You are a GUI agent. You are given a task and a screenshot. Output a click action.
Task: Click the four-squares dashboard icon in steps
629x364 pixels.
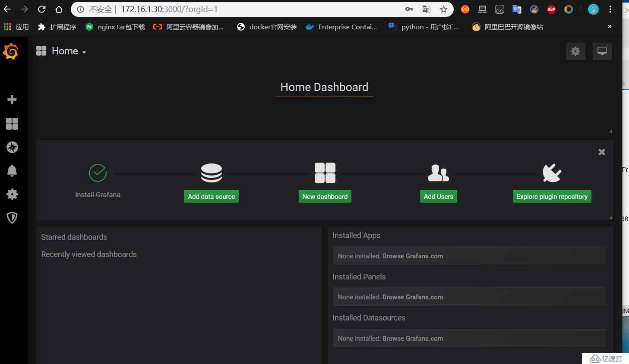tap(325, 173)
